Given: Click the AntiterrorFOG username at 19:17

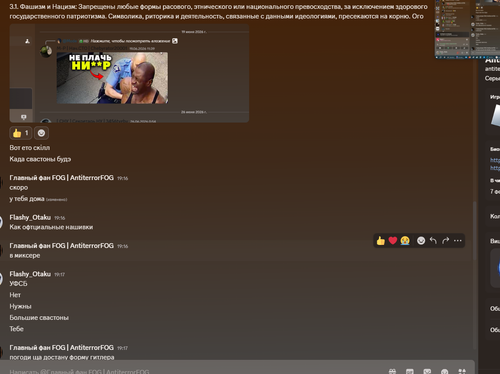Looking at the screenshot, I should [61, 348].
